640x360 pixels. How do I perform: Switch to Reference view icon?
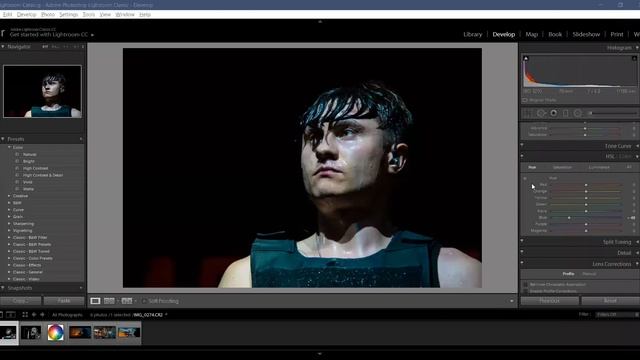[x=127, y=301]
